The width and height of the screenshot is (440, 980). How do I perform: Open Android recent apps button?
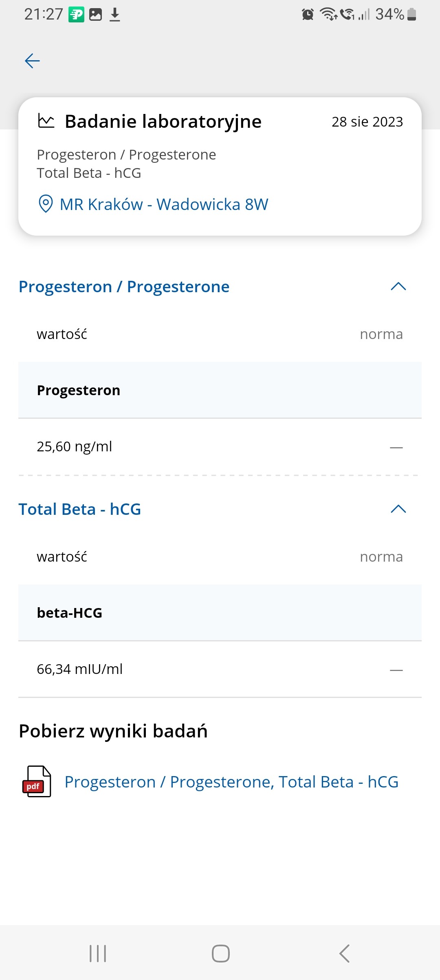pos(98,954)
